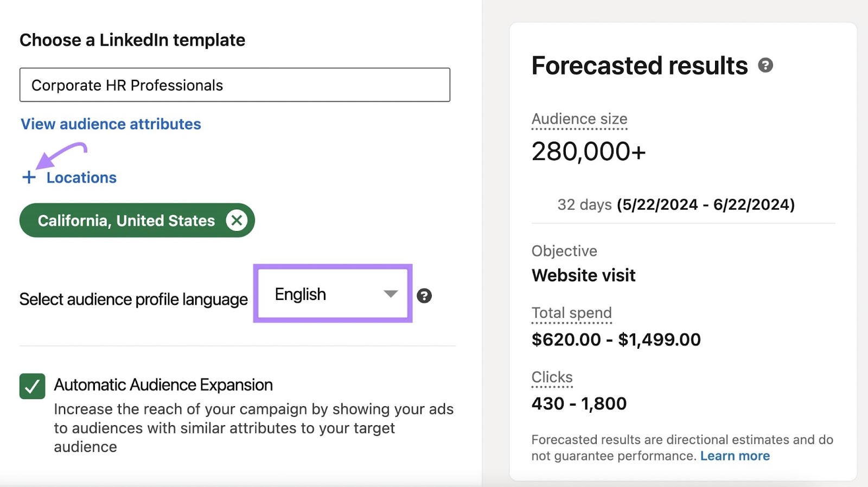Open the audience profile language dropdown
This screenshot has width=868, height=487.
click(x=332, y=293)
